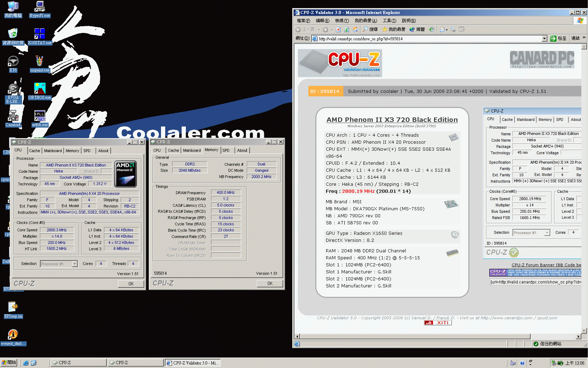Open EVGA E-LEET desktop shortcut
This screenshot has width=588, height=368.
(13, 93)
